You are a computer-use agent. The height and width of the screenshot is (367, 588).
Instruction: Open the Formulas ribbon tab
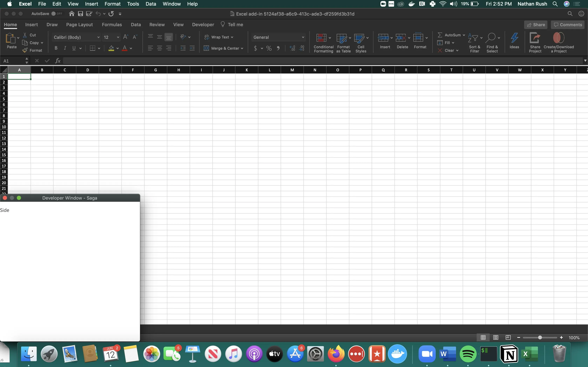112,24
